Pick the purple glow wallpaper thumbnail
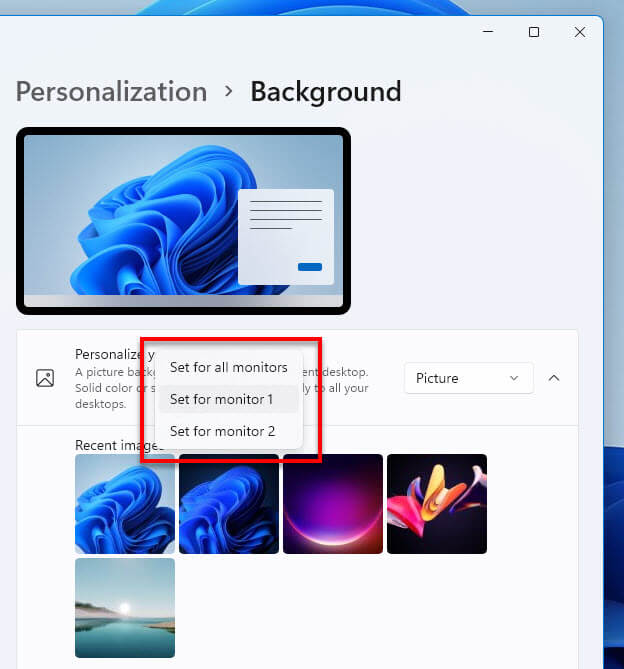The width and height of the screenshot is (624, 669). (x=333, y=504)
